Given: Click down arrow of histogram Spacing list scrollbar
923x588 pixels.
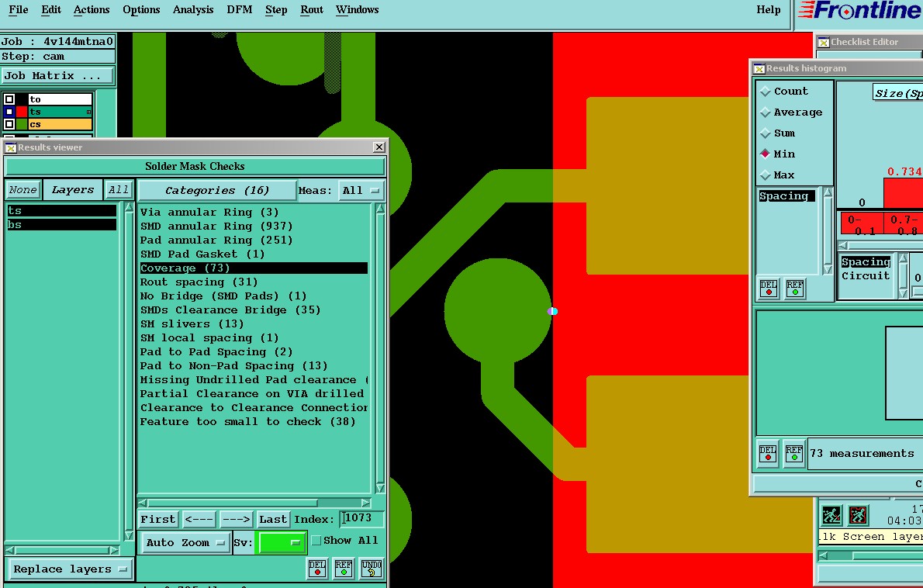Looking at the screenshot, I should [x=828, y=270].
